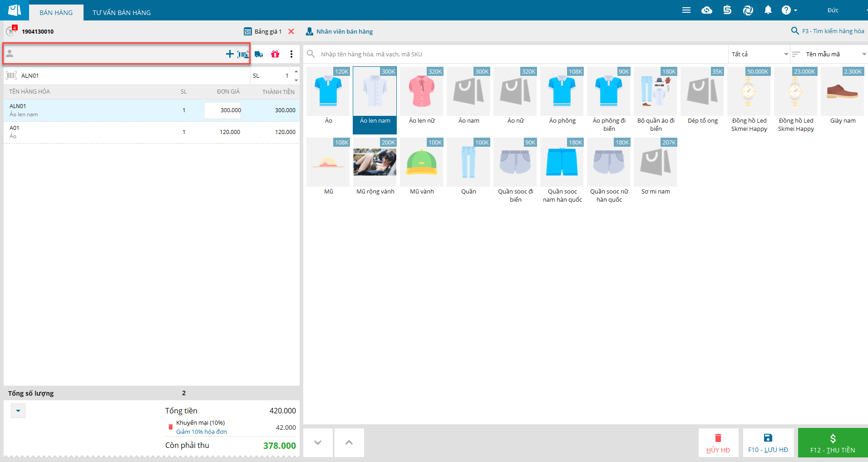Decrease quantity with SL down arrow

pos(296,80)
